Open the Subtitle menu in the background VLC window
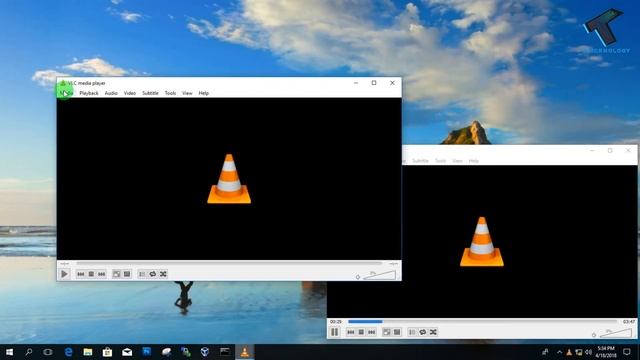640x360 pixels. tap(420, 161)
